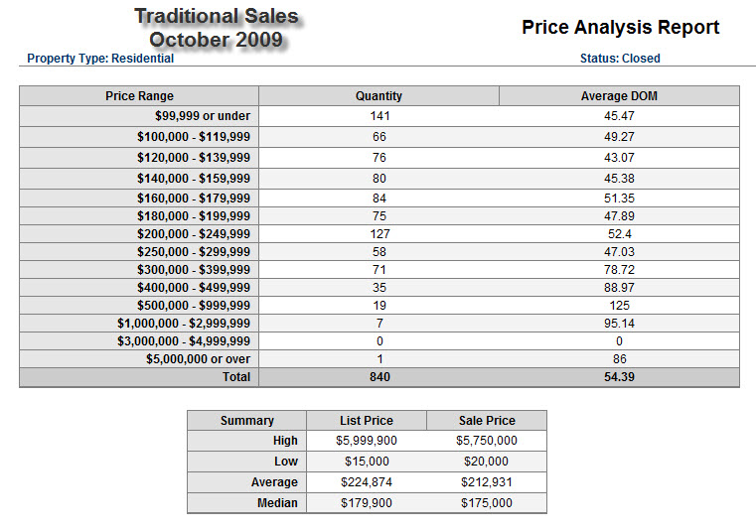The width and height of the screenshot is (756, 532).
Task: Click the Average DOM column header
Action: point(619,96)
